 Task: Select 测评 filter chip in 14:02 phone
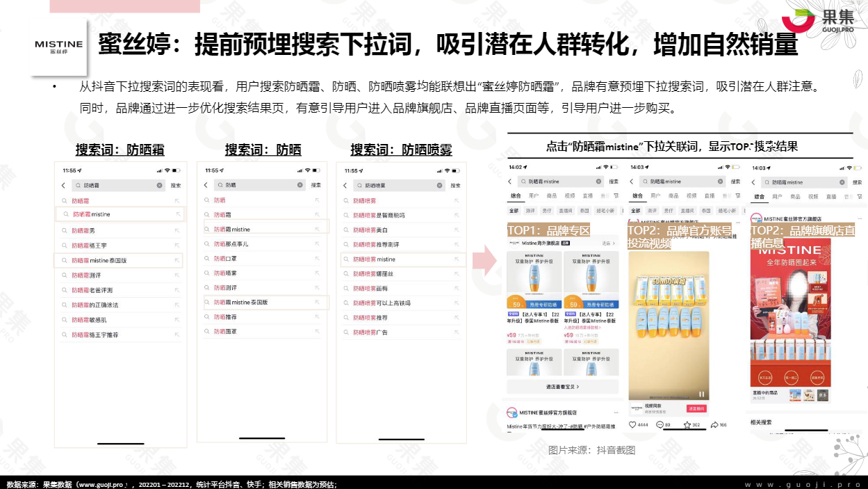coord(531,210)
